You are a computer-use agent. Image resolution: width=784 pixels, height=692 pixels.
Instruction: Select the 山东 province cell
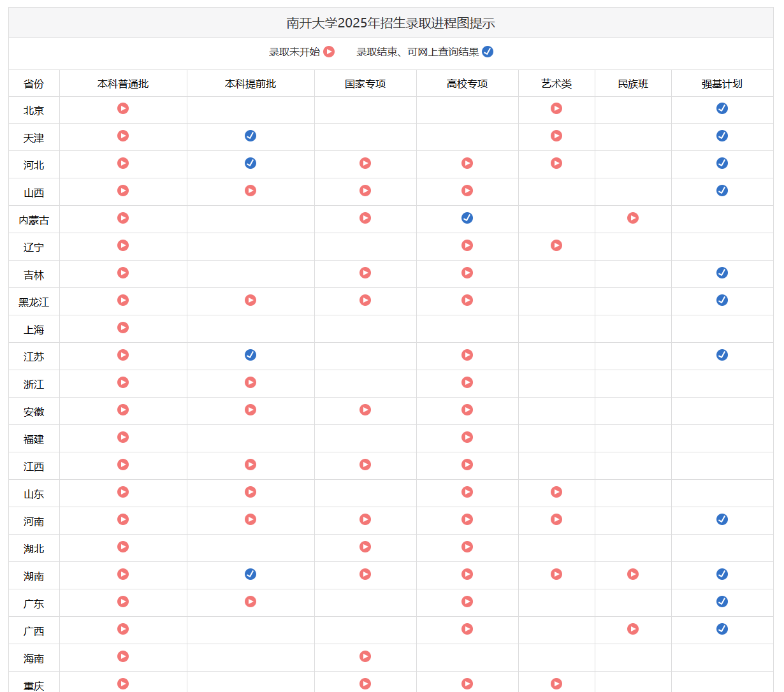click(x=34, y=494)
